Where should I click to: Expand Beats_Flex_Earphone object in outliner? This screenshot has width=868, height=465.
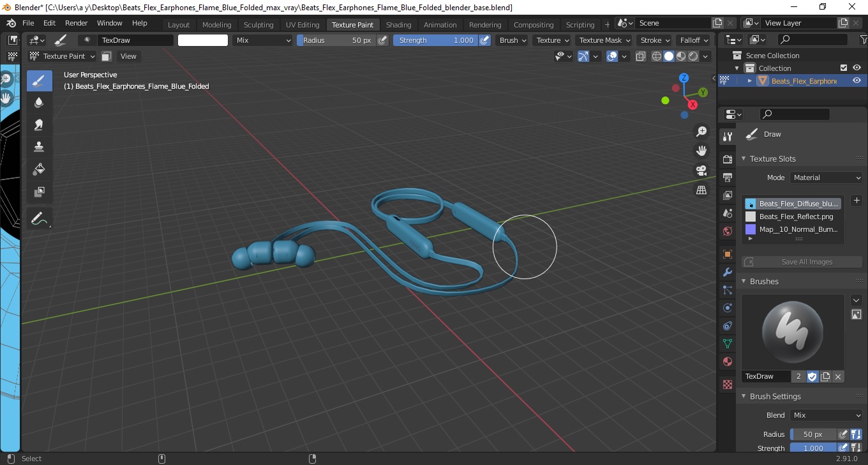(750, 81)
